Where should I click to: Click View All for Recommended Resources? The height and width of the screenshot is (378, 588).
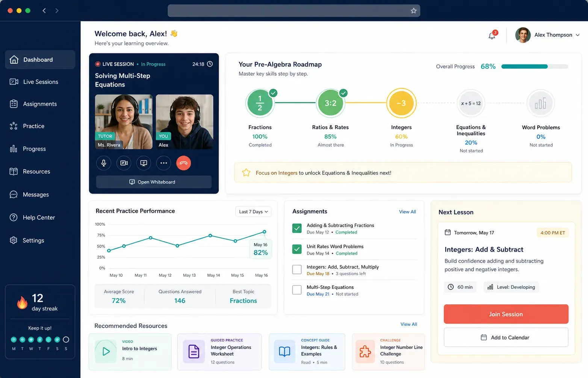[x=409, y=324]
